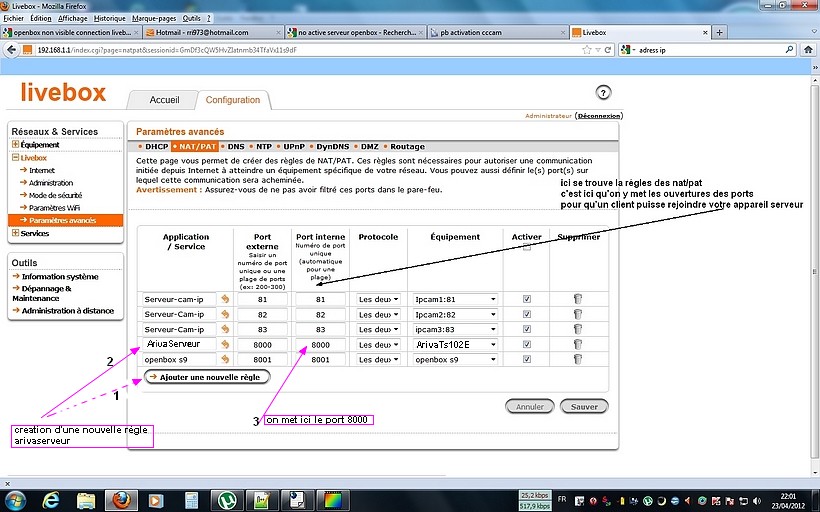Delete the openbox s9 rule via trash icon
Screen dimensions: 820x512
click(577, 359)
